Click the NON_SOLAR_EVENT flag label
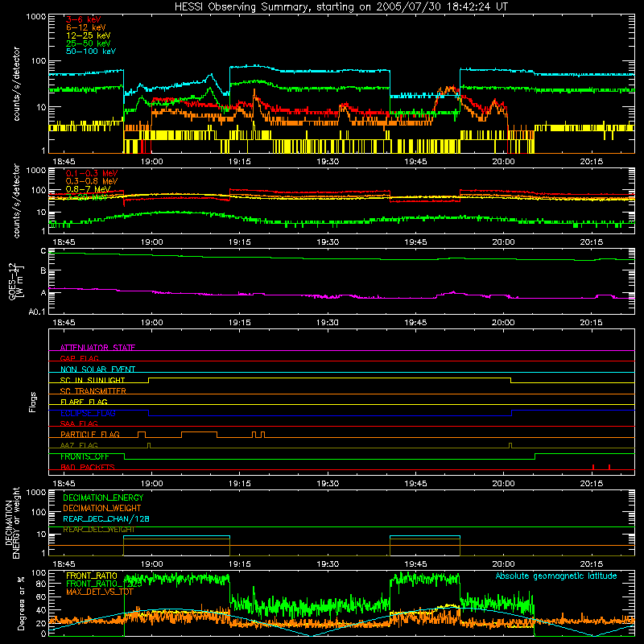The width and height of the screenshot is (644, 644). 97,369
